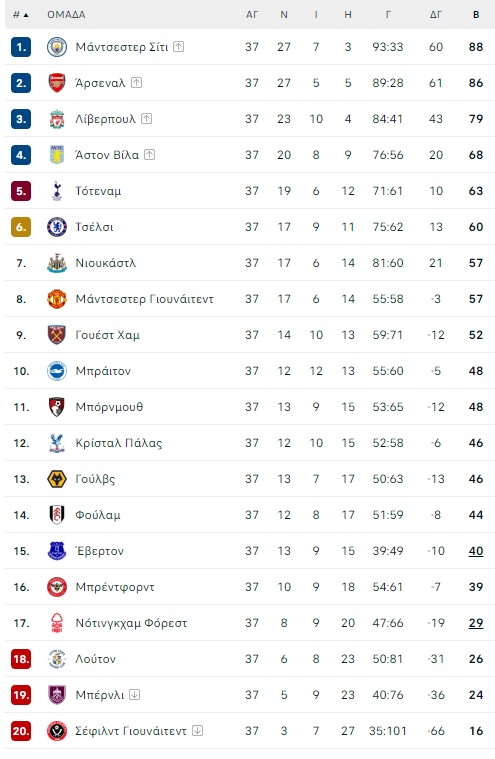Sort by the ΔΓ goal difference header
This screenshot has height=759, width=495.
pos(436,15)
